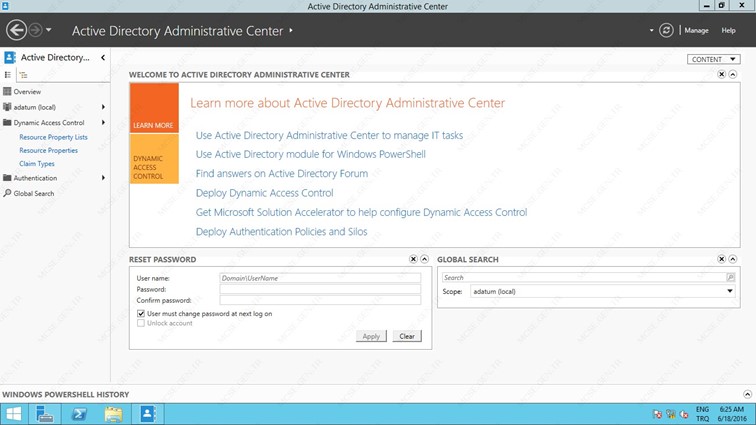756x425 pixels.
Task: Open the Scope dropdown adatum (local)
Action: click(x=603, y=291)
